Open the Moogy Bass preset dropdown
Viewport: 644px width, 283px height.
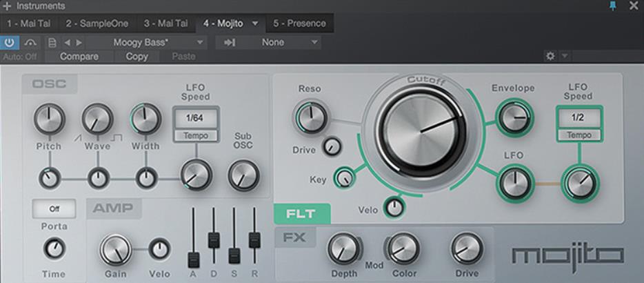click(147, 42)
